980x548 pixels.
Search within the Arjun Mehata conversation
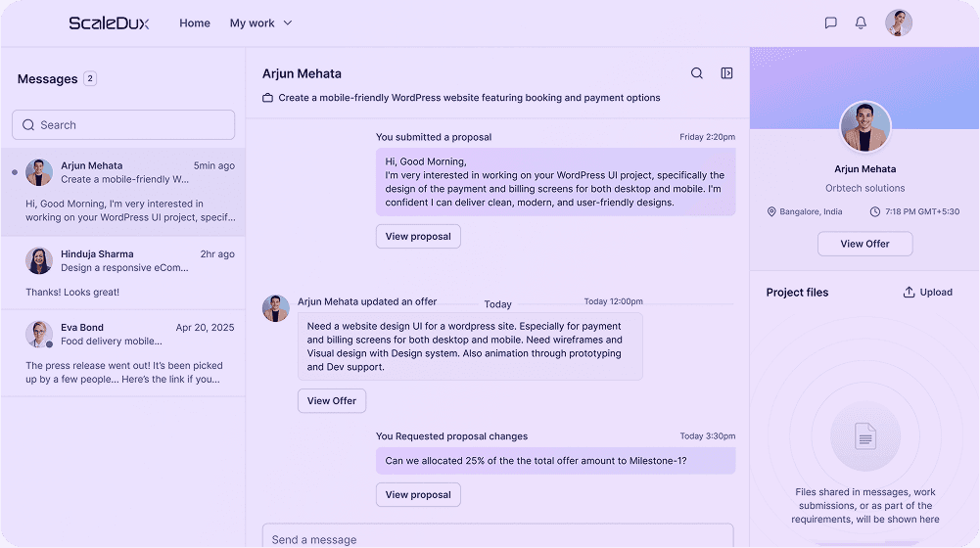(697, 73)
